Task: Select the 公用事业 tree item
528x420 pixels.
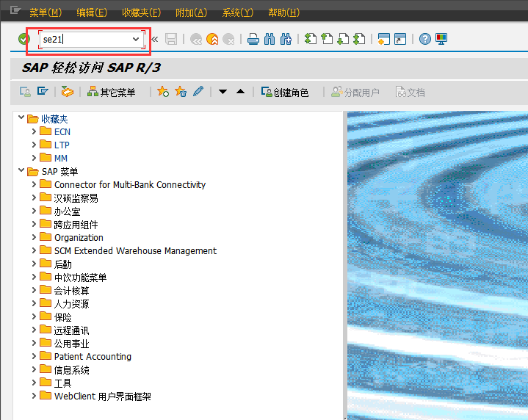Action: click(72, 344)
